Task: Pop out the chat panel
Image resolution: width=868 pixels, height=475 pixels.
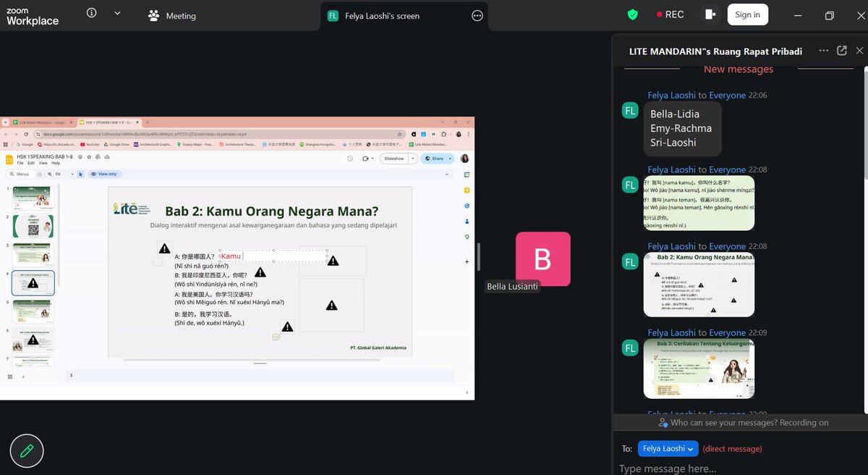Action: [841, 51]
